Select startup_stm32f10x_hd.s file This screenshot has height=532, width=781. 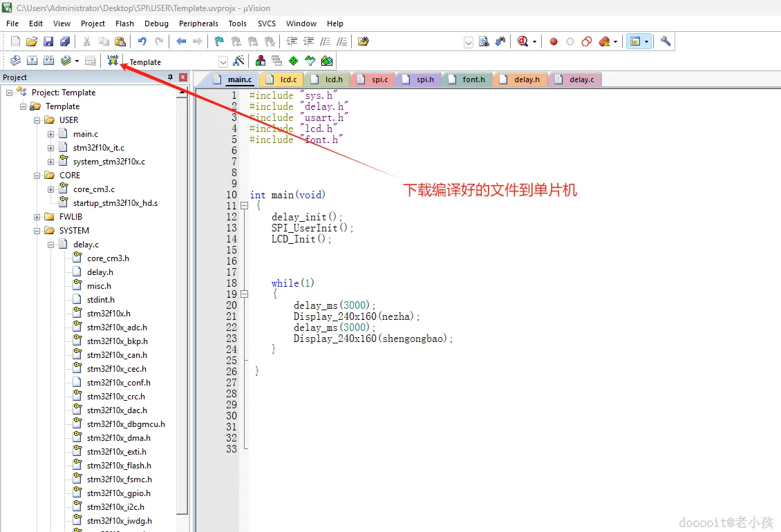click(x=115, y=203)
